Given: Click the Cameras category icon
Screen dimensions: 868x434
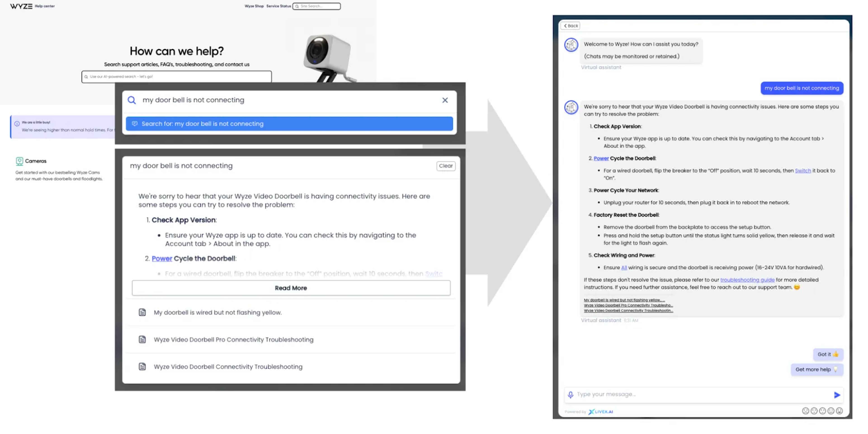Looking at the screenshot, I should [x=19, y=161].
